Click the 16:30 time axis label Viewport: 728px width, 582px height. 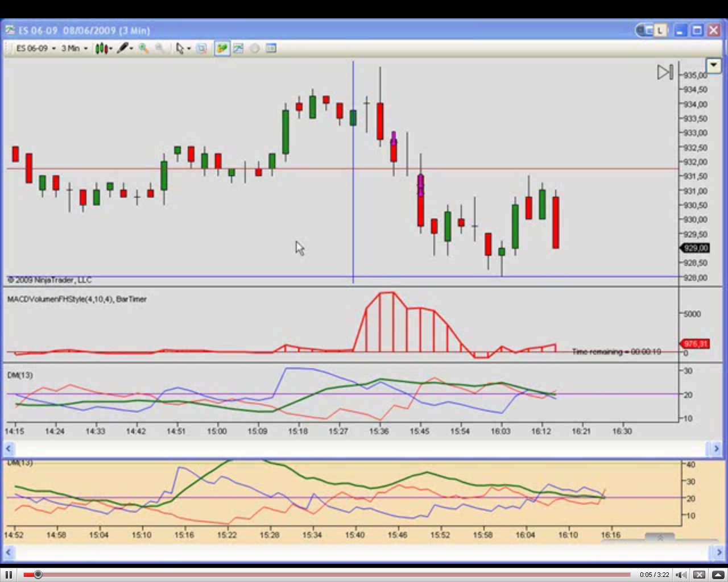coord(622,431)
